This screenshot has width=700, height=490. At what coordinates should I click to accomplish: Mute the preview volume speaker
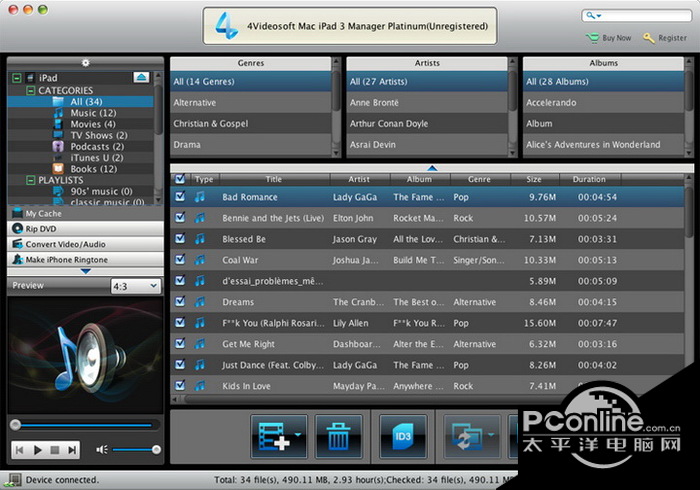pyautogui.click(x=101, y=450)
